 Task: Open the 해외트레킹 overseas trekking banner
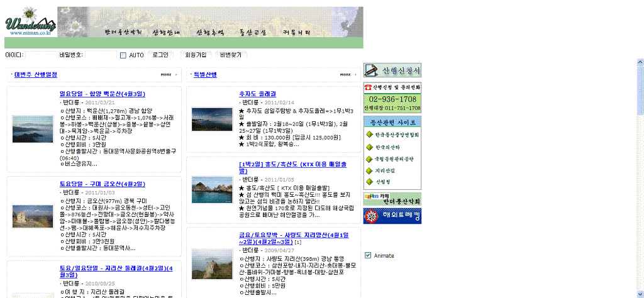point(392,216)
